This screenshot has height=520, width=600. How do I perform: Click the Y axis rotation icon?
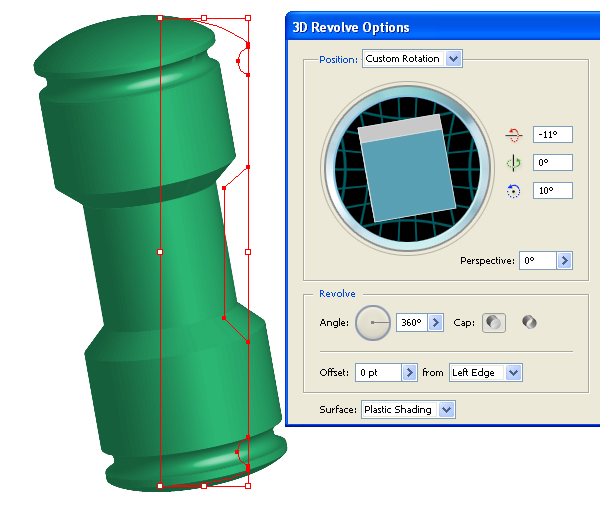[x=514, y=163]
